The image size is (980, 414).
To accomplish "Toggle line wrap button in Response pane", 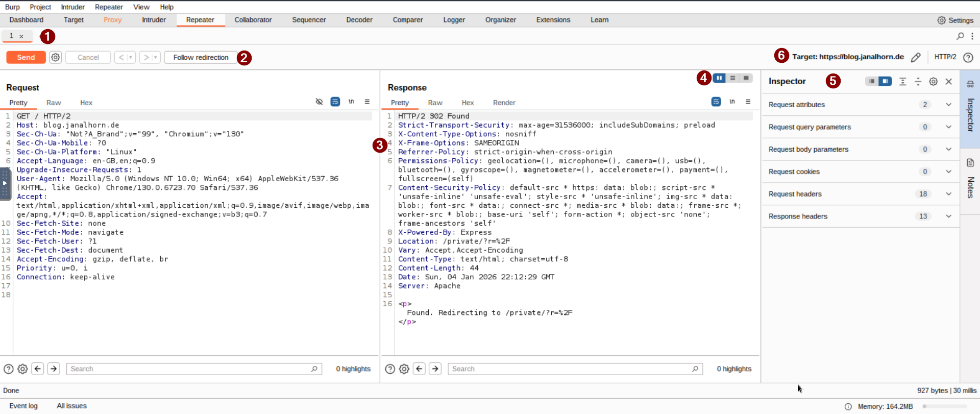I will (716, 102).
